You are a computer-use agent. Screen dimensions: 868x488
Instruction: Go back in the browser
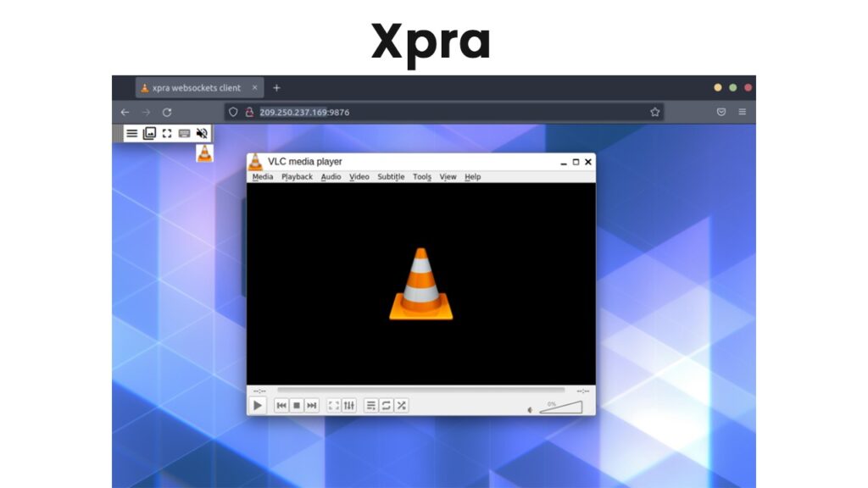pyautogui.click(x=125, y=113)
